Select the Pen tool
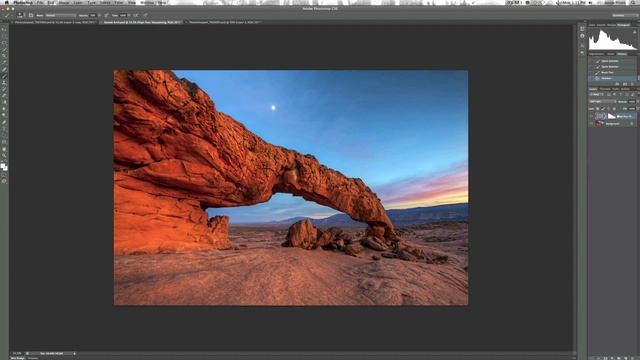 (x=4, y=122)
